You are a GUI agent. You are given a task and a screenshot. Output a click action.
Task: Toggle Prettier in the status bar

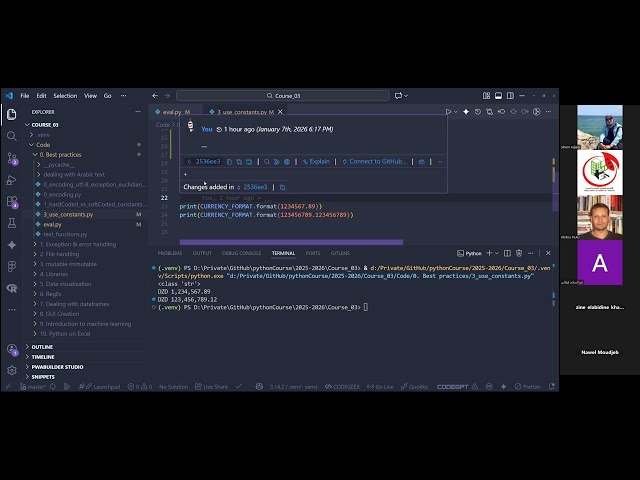(x=528, y=387)
